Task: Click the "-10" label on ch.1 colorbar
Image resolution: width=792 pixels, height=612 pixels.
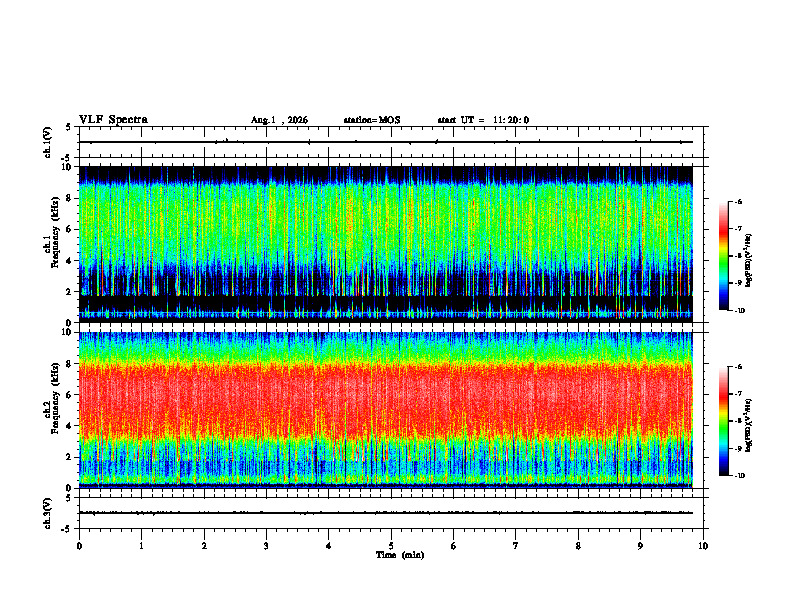Action: click(x=740, y=311)
